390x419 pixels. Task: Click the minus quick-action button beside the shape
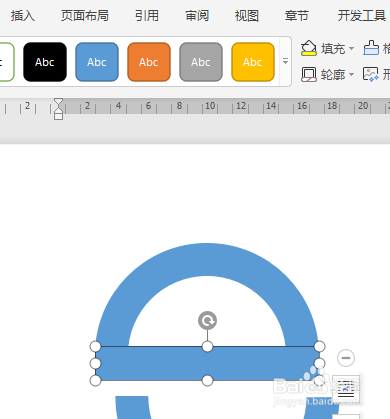pyautogui.click(x=346, y=358)
